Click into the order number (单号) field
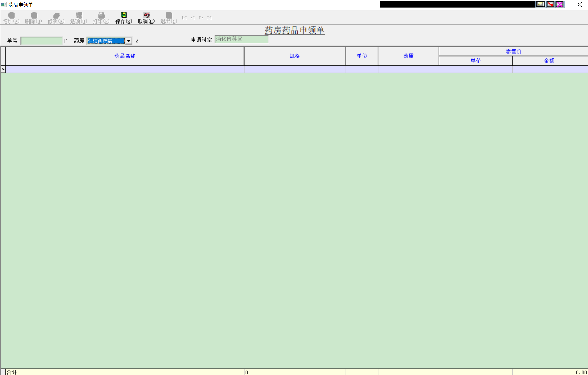This screenshot has height=375, width=588. [41, 41]
